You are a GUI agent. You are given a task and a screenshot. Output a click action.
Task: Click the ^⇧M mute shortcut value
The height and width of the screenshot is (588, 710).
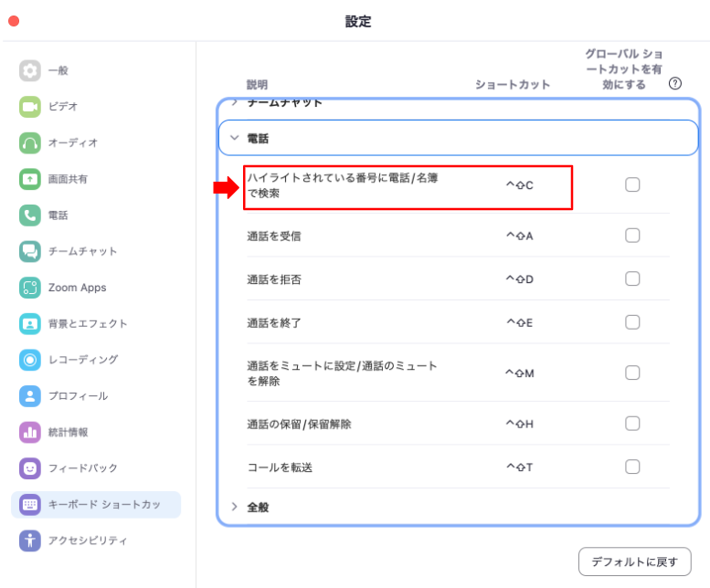(519, 373)
